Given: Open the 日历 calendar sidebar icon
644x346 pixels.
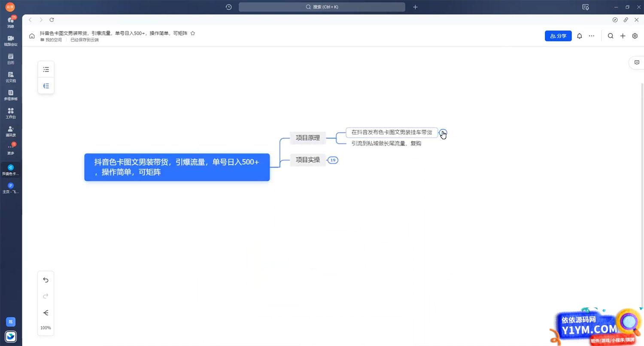Looking at the screenshot, I should [x=11, y=59].
